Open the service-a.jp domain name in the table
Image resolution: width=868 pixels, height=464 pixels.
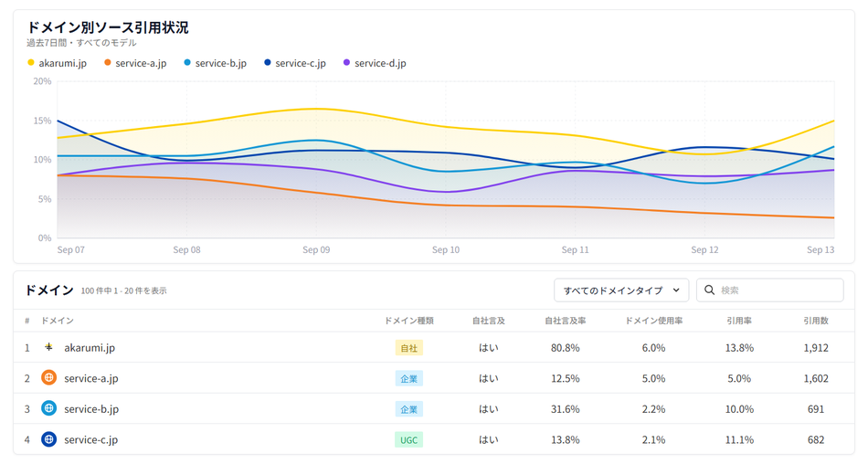[x=91, y=378]
